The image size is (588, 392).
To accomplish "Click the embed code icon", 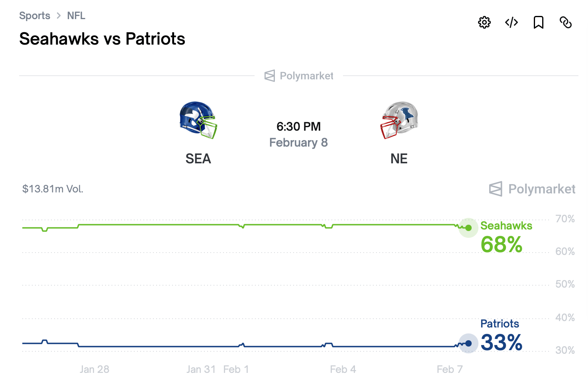I will (x=511, y=23).
